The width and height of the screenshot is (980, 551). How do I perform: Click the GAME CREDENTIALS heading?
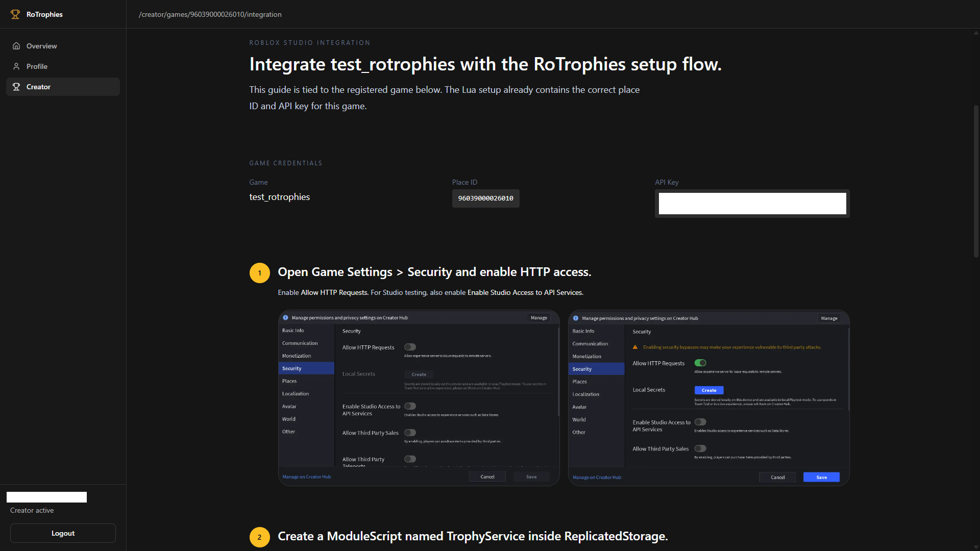coord(285,163)
